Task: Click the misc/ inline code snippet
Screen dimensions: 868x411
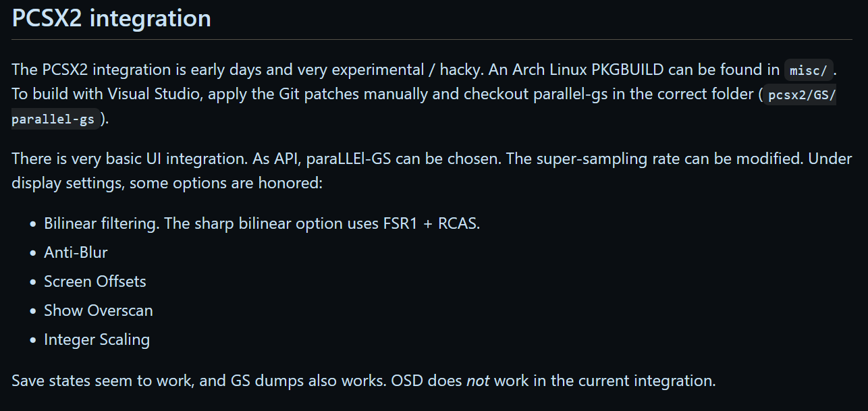Action: click(809, 70)
